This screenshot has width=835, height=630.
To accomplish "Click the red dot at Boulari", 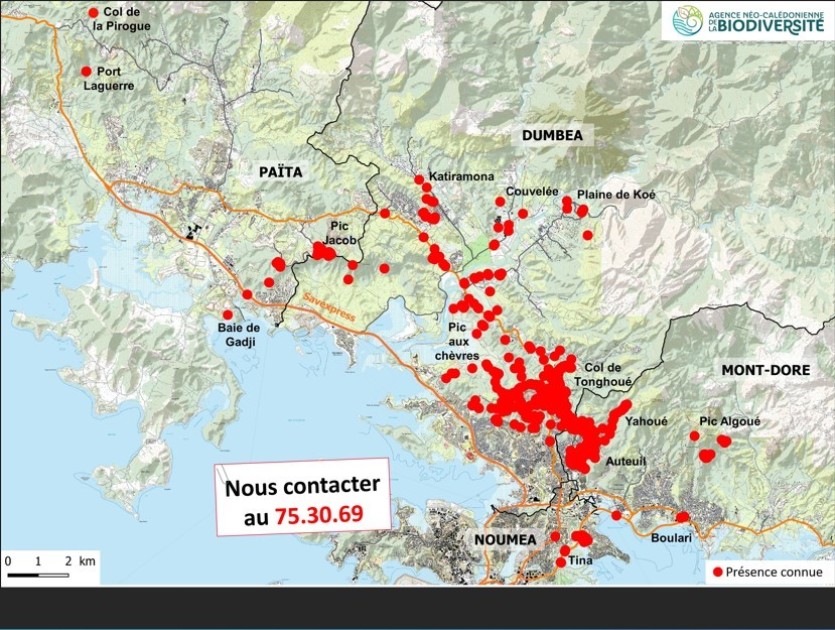I will point(683,518).
